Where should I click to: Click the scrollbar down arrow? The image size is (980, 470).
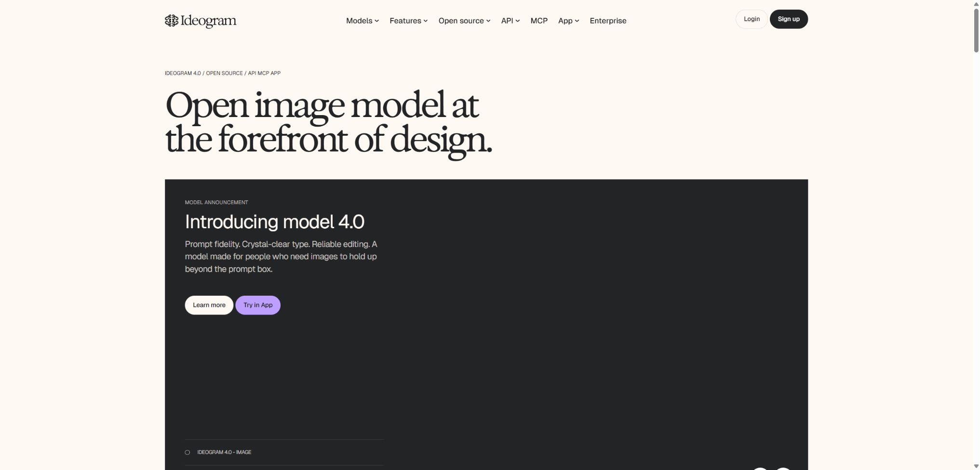pos(976,466)
